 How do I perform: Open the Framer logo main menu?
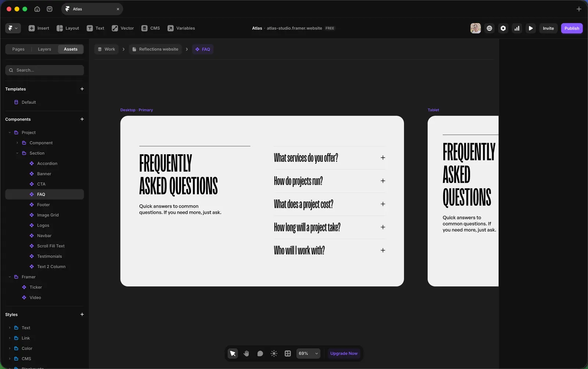(13, 28)
